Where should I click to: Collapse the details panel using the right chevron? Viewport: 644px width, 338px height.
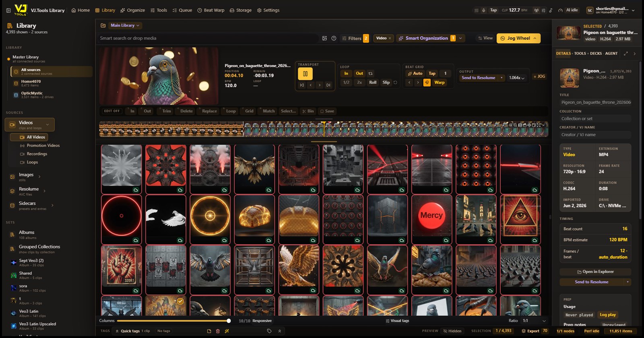635,53
